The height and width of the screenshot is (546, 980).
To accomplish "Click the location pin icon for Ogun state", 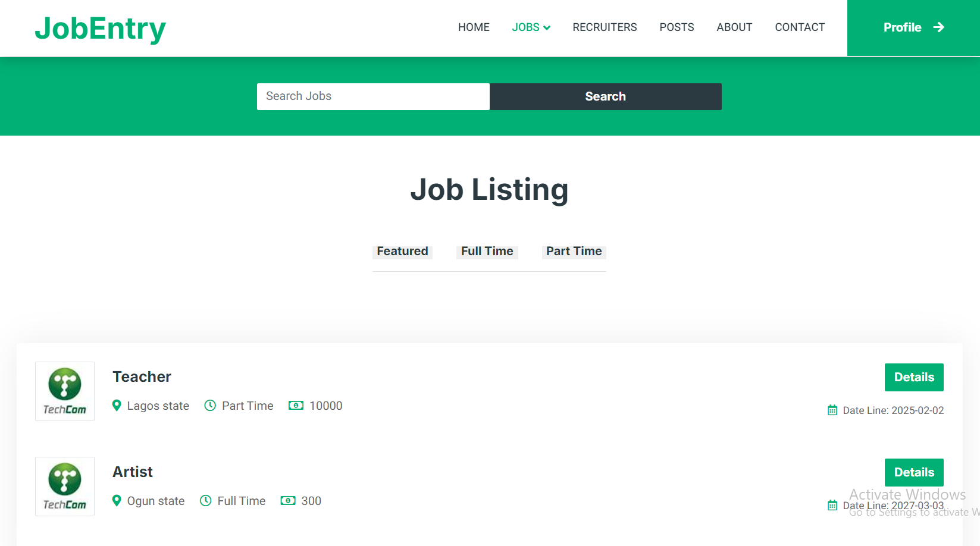I will click(x=117, y=500).
